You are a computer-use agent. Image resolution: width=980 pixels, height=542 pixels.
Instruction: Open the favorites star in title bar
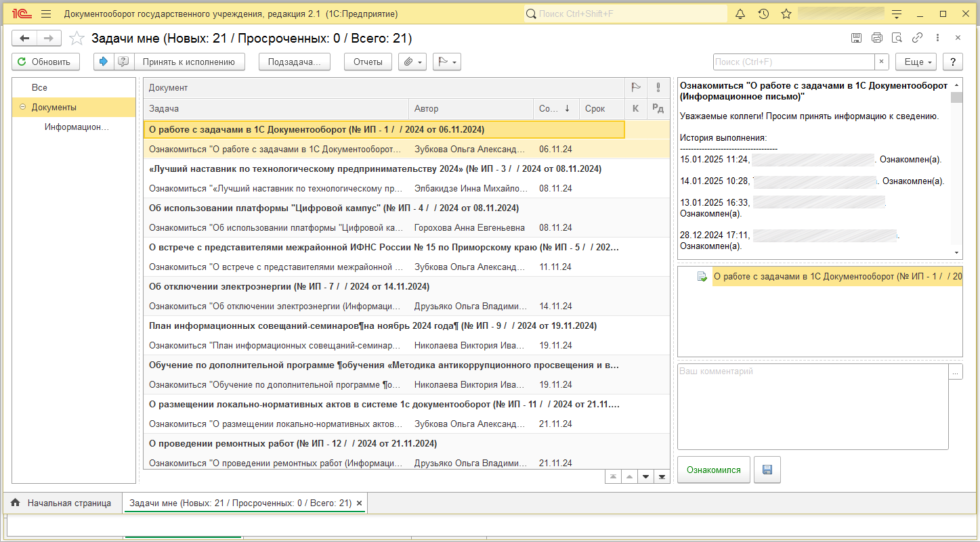click(x=786, y=14)
